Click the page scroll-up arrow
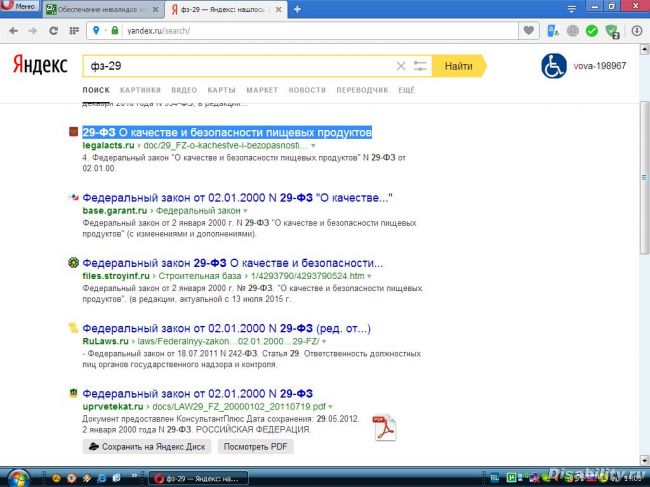Image resolution: width=650 pixels, height=487 pixels. click(x=645, y=50)
